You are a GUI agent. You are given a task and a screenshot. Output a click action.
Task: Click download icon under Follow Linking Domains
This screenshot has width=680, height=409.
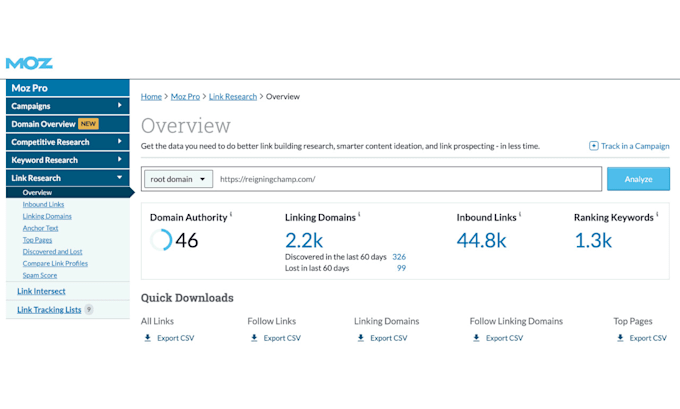point(476,337)
